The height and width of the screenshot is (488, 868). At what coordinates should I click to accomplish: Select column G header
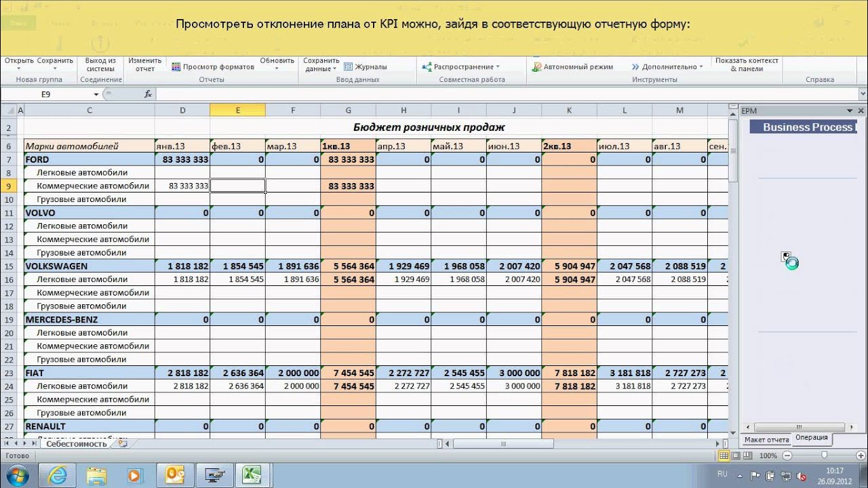[x=348, y=110]
